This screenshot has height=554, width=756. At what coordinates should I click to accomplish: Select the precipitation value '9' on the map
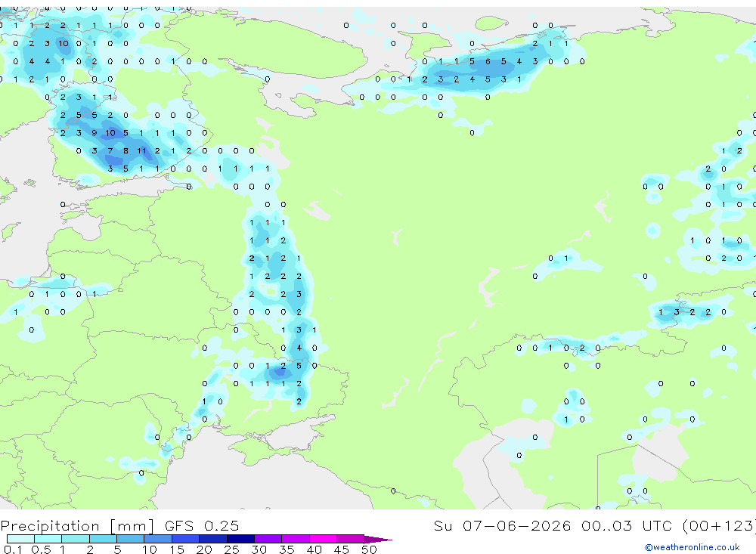94,133
